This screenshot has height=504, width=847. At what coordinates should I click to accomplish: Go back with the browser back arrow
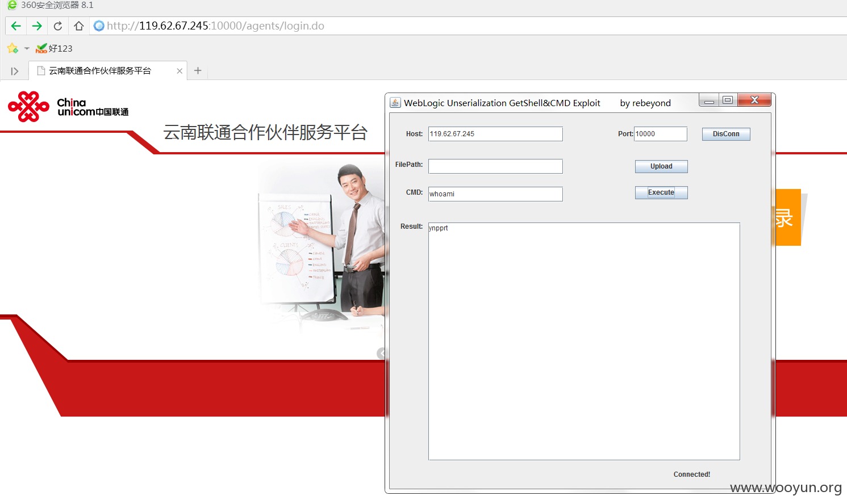[x=16, y=26]
